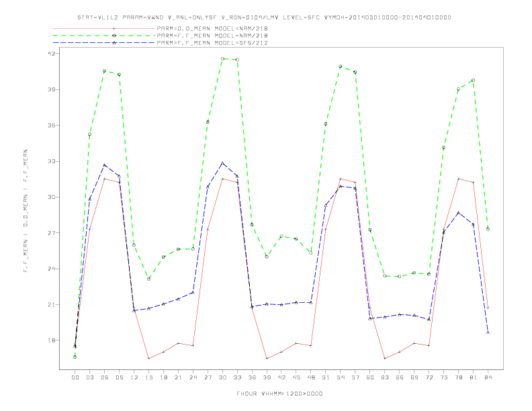Click x-axis tick label 54
Image resolution: width=532 pixels, height=411 pixels.
coord(341,377)
